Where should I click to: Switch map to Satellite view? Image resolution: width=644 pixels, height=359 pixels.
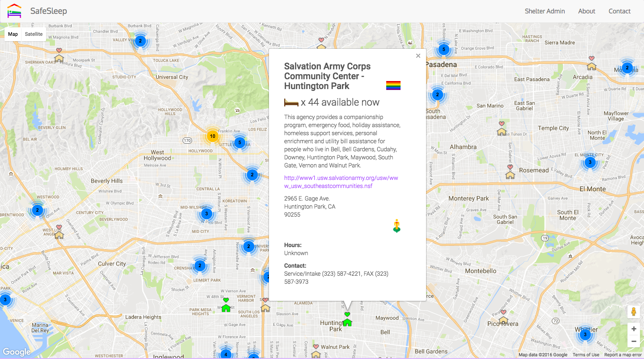point(34,34)
